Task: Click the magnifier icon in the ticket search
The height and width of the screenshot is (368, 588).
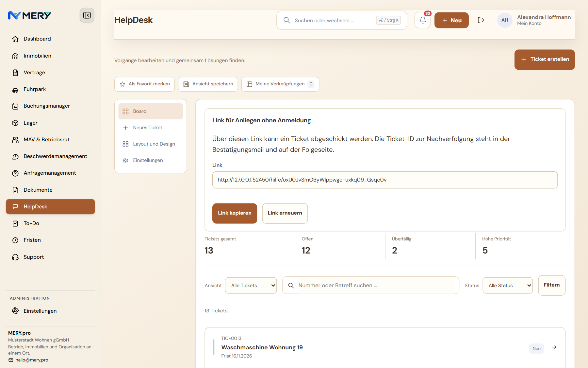Action: (291, 286)
